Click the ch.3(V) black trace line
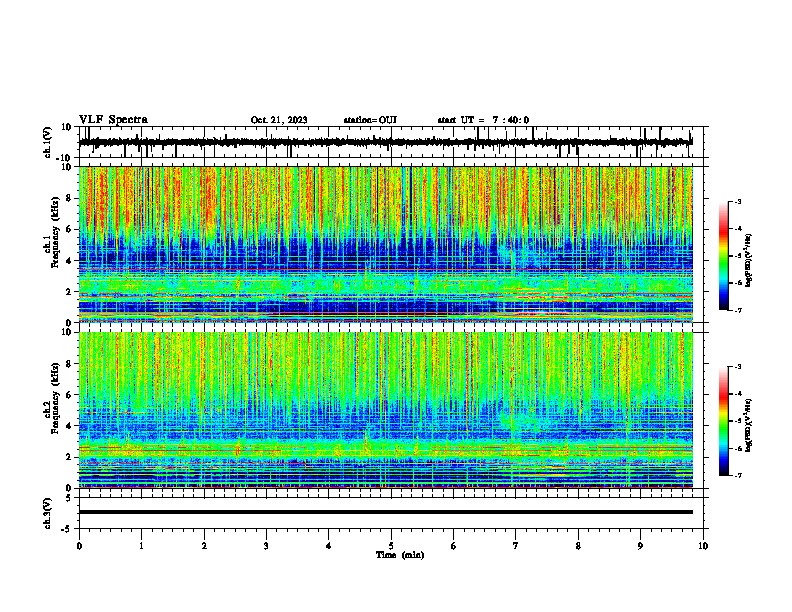 coord(386,512)
